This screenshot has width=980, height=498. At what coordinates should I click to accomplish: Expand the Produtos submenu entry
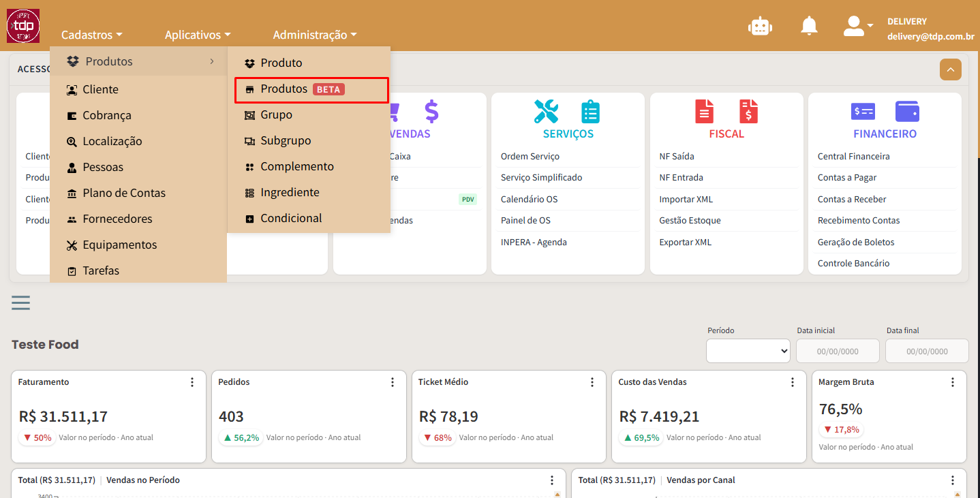138,61
